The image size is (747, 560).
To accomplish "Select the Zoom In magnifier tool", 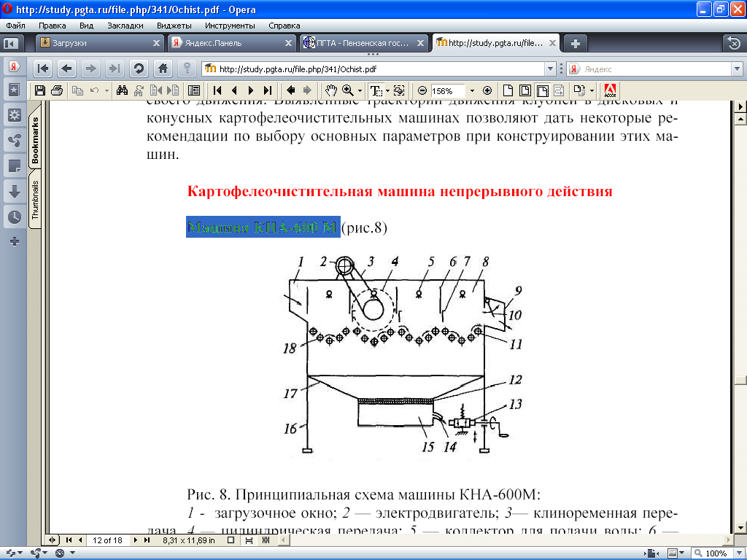I will tap(348, 90).
